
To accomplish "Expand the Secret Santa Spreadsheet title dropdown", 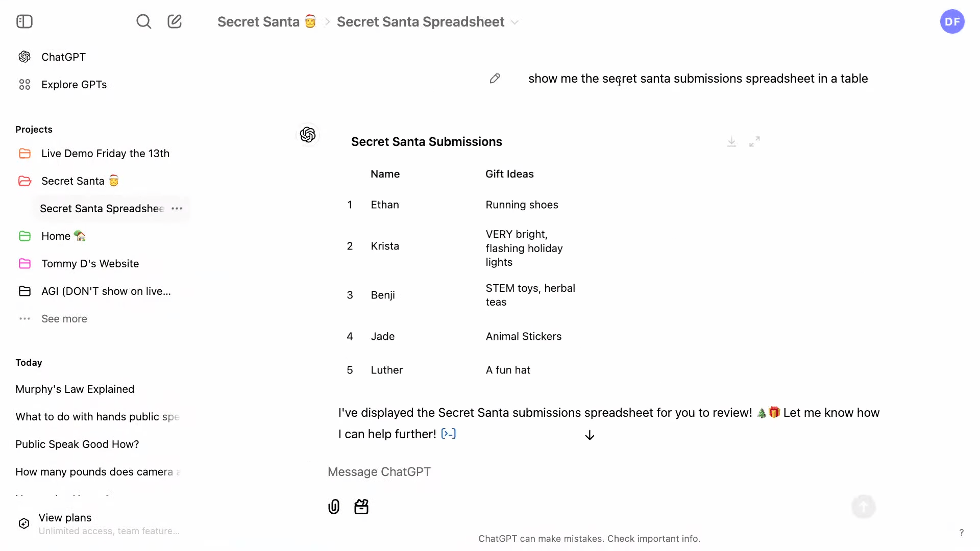I will (515, 22).
